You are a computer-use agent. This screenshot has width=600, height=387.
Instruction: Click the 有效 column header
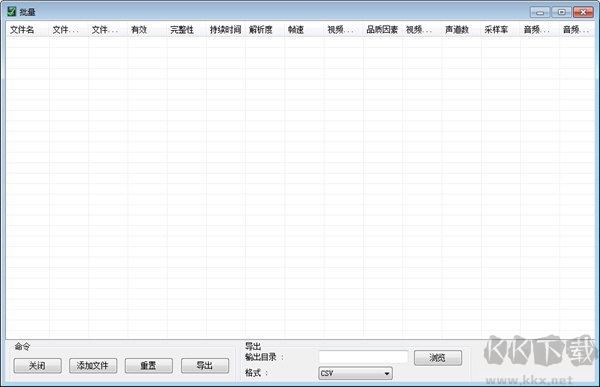point(147,30)
